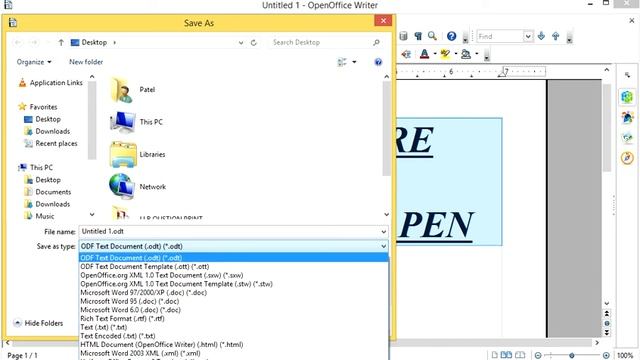Open sidebar Styles and Formatting icon
The width and height of the screenshot is (640, 360).
(627, 118)
